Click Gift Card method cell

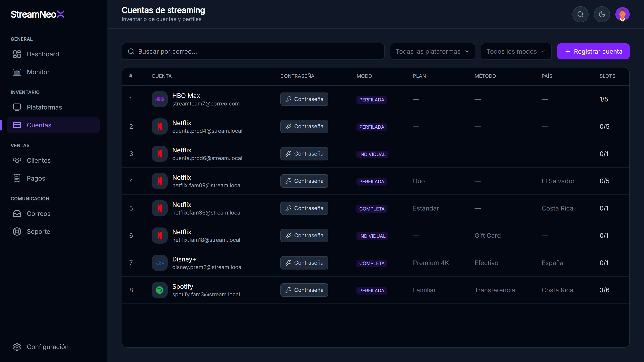tap(487, 236)
